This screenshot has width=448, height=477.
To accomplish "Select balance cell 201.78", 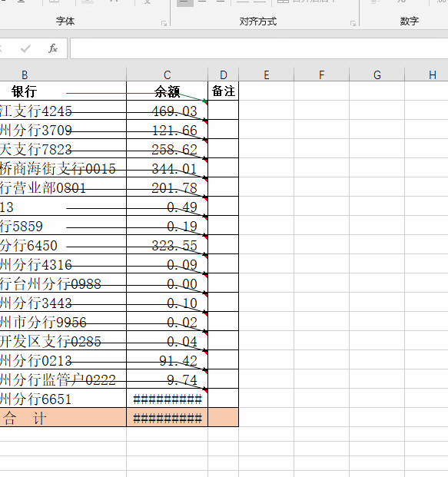I will click(x=167, y=187).
